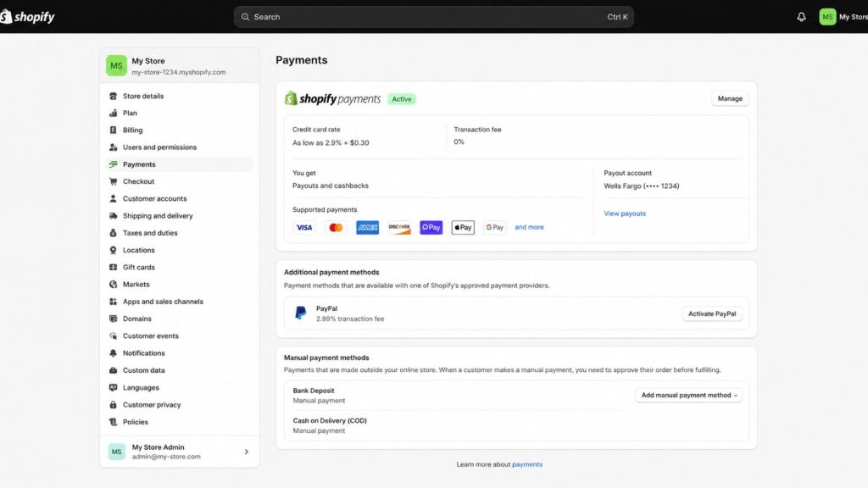Click admin@my-store.com email text

point(166,457)
